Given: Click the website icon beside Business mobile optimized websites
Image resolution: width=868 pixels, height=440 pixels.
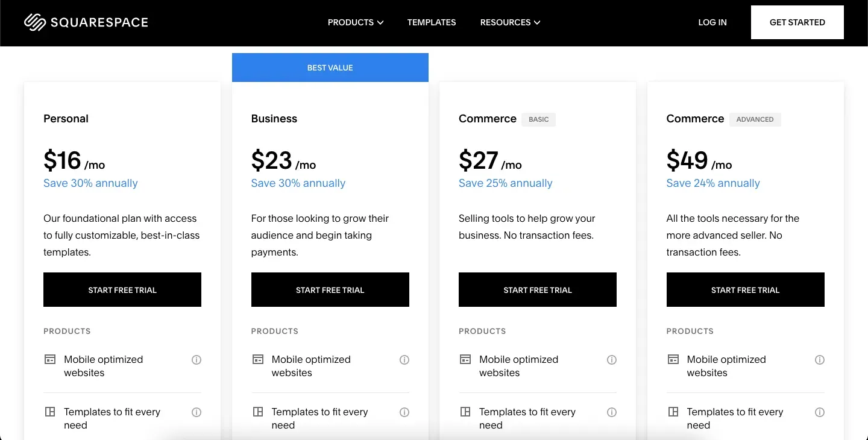Looking at the screenshot, I should click(257, 359).
